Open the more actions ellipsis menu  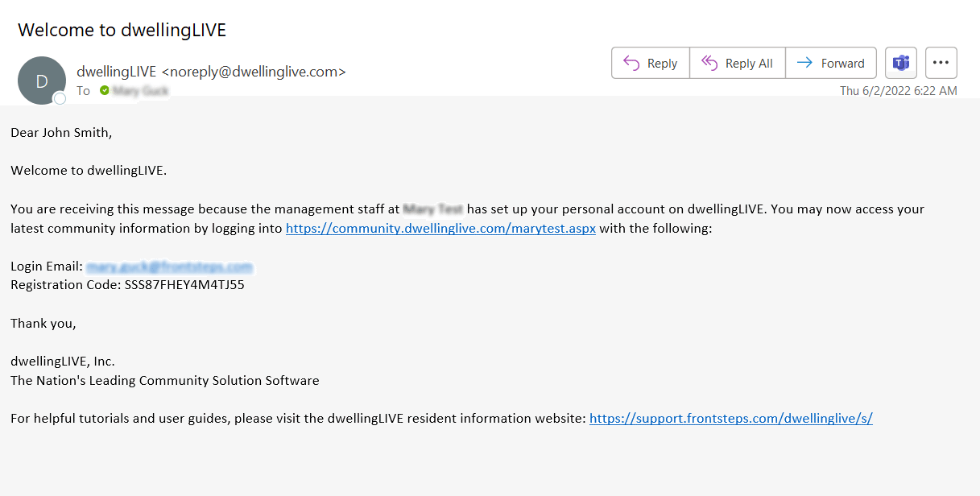point(941,63)
